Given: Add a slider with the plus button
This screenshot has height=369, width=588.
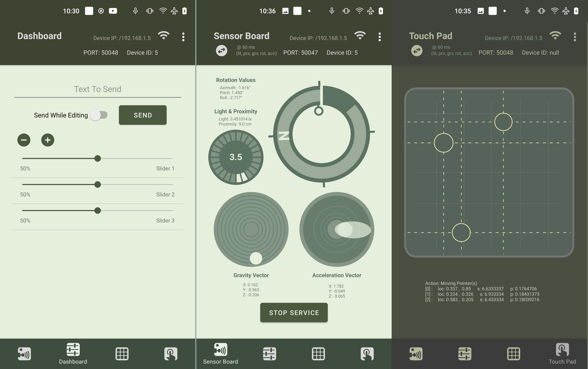Looking at the screenshot, I should coord(48,140).
